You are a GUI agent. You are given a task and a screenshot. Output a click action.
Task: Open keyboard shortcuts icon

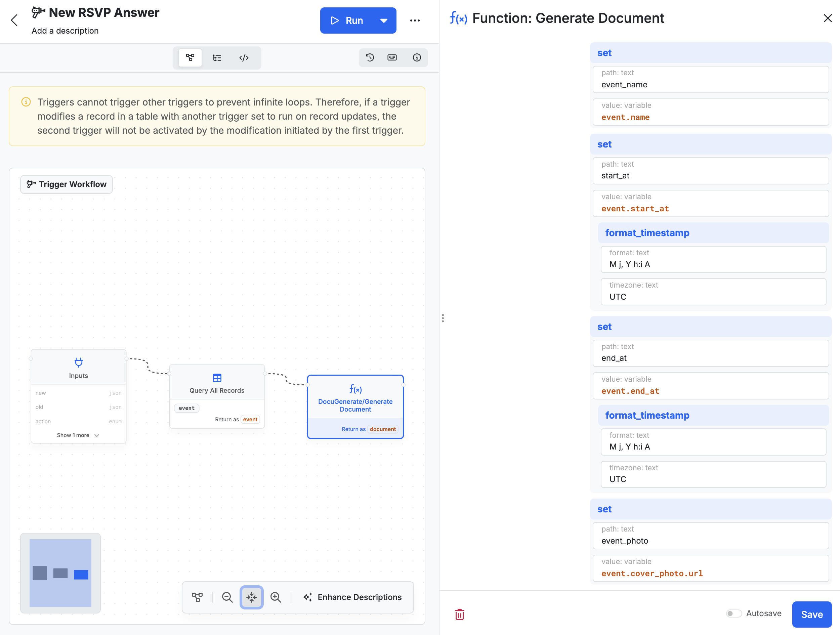click(392, 57)
